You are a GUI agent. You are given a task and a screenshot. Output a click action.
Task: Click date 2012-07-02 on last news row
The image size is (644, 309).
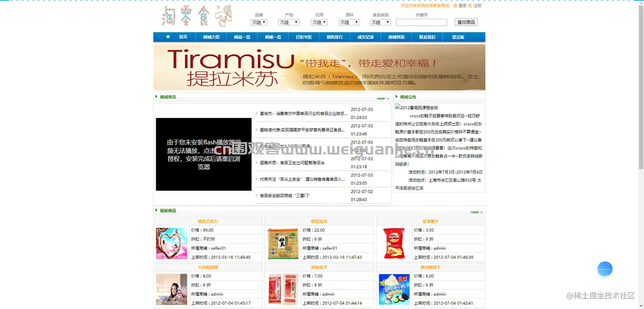pyautogui.click(x=362, y=192)
